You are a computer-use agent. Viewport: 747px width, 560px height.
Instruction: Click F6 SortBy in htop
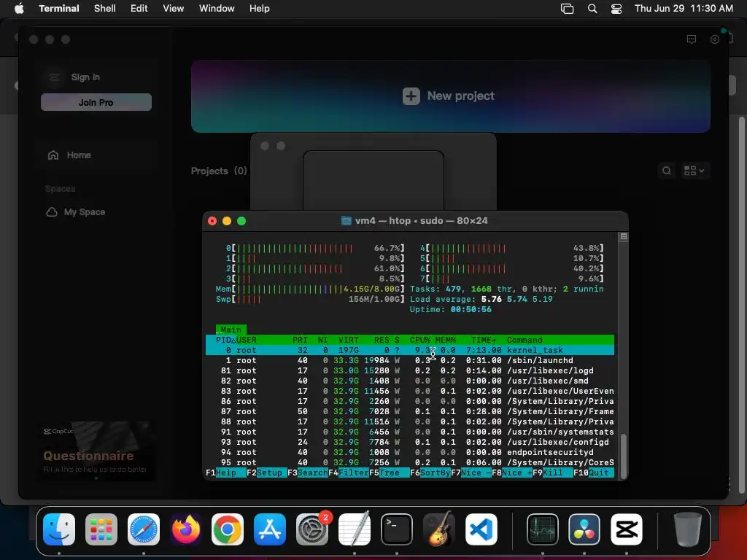coord(430,472)
